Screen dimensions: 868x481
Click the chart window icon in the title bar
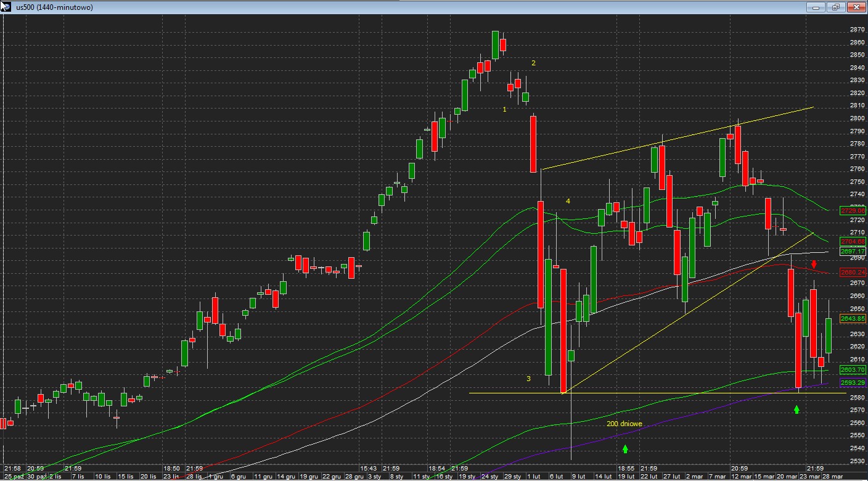point(6,7)
